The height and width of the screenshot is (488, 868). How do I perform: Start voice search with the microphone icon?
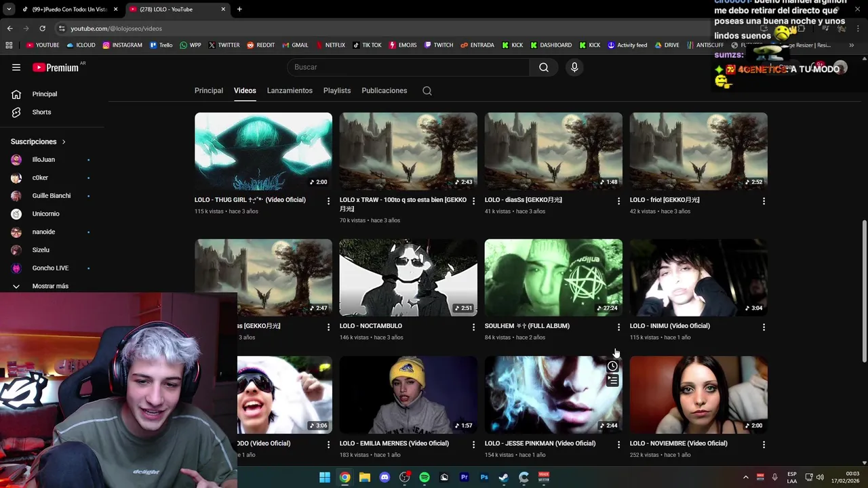click(574, 67)
